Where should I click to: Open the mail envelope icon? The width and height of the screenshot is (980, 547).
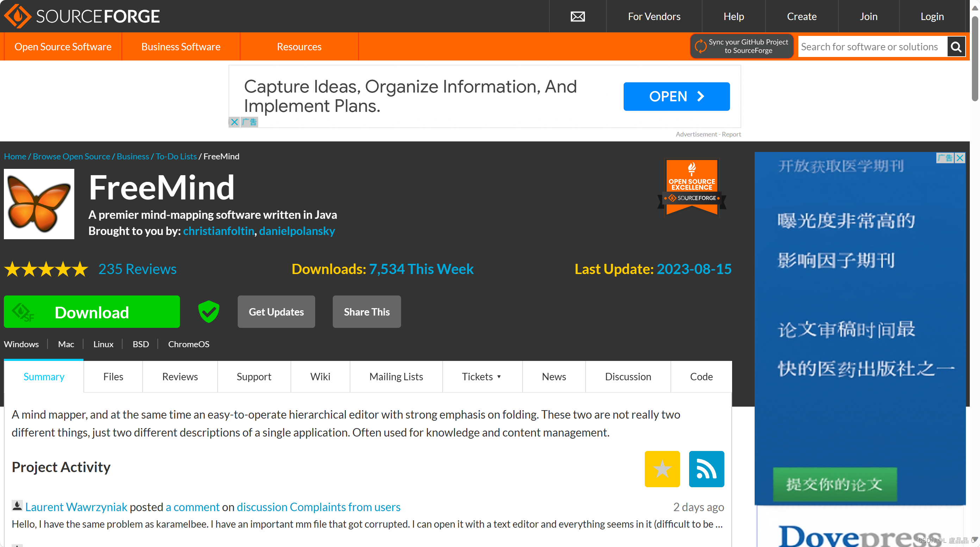[578, 16]
